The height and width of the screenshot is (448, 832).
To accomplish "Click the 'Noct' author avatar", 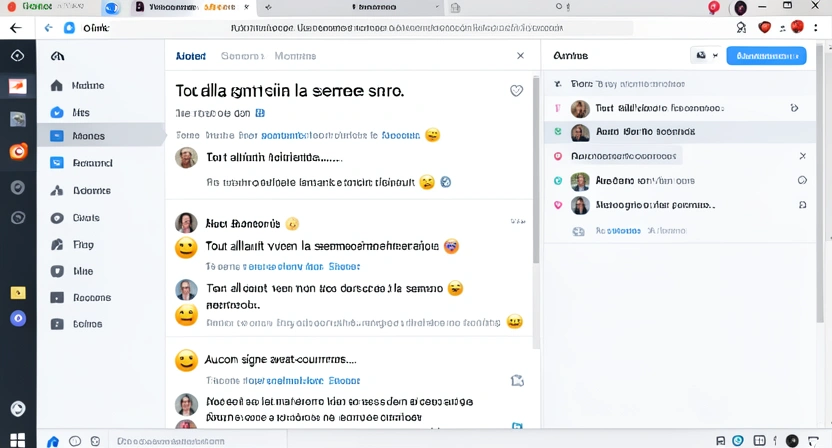I will point(186,223).
